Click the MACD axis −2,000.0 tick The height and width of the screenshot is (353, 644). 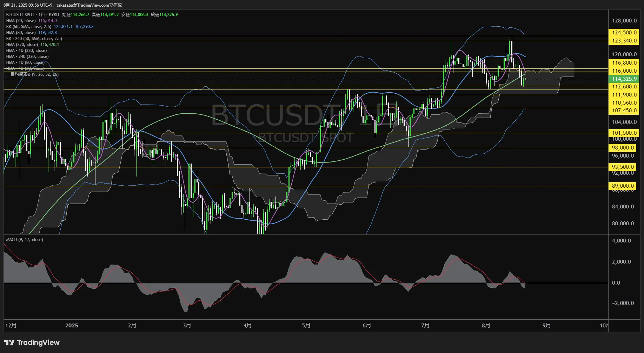coord(623,303)
